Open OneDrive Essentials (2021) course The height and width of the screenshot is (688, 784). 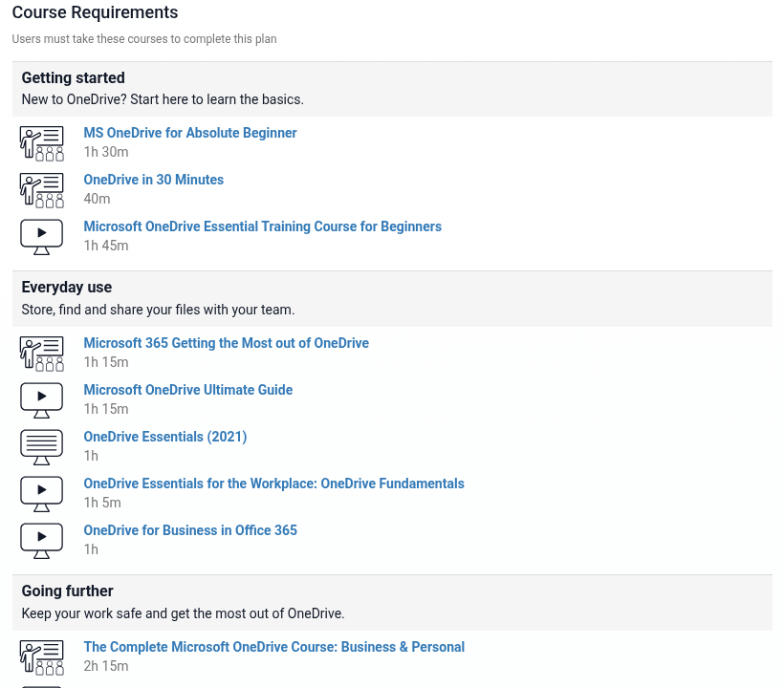coord(165,438)
